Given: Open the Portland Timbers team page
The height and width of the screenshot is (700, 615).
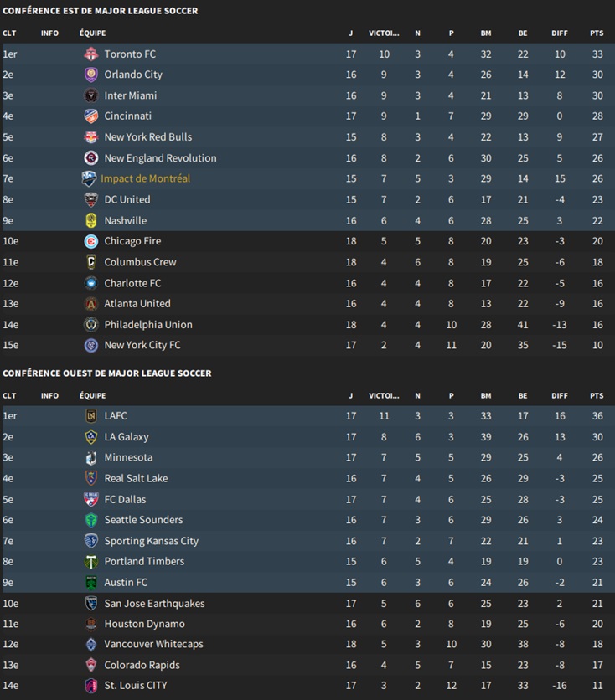Looking at the screenshot, I should coord(144,562).
